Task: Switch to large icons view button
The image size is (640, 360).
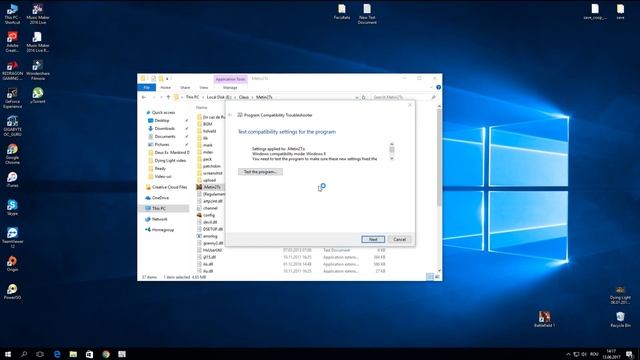Action: click(437, 277)
